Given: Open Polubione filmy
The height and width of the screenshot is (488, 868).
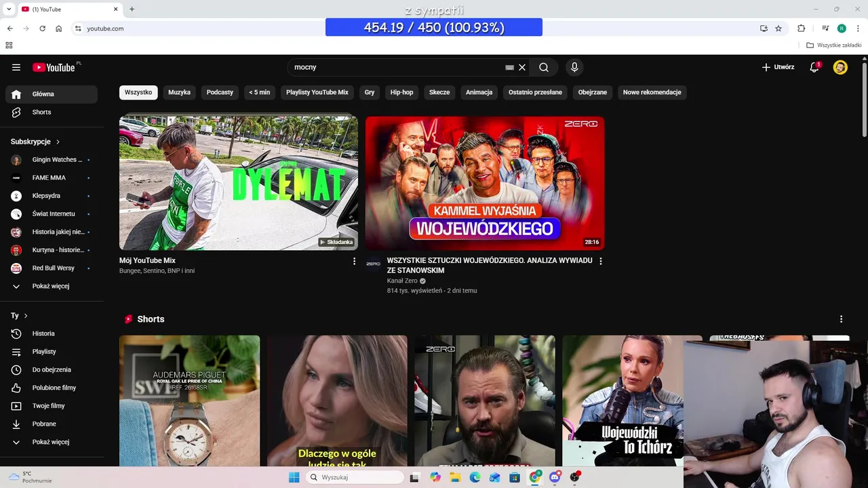Looking at the screenshot, I should pyautogui.click(x=52, y=388).
